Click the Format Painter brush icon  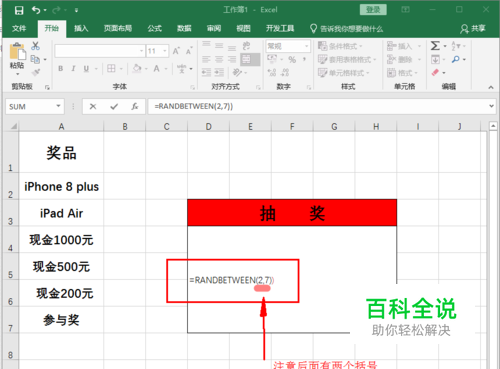(x=35, y=72)
